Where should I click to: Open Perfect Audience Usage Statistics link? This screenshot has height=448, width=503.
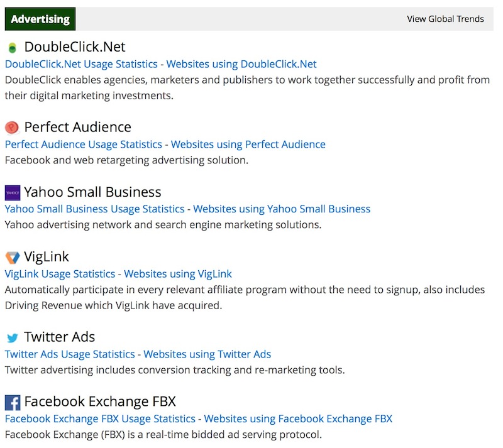[x=84, y=145]
